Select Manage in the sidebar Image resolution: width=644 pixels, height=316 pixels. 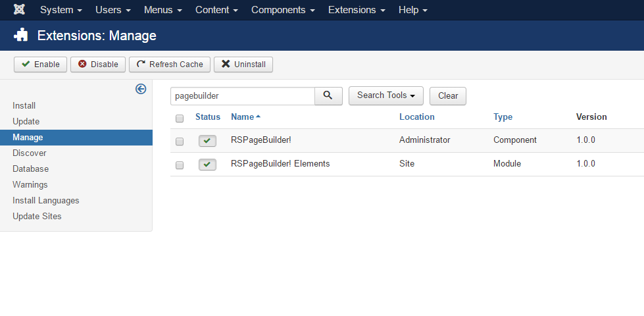[76, 137]
